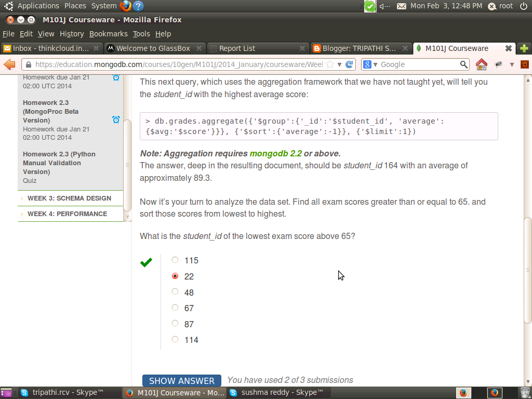This screenshot has height=399, width=532.
Task: Focus the URL address field
Action: click(179, 64)
